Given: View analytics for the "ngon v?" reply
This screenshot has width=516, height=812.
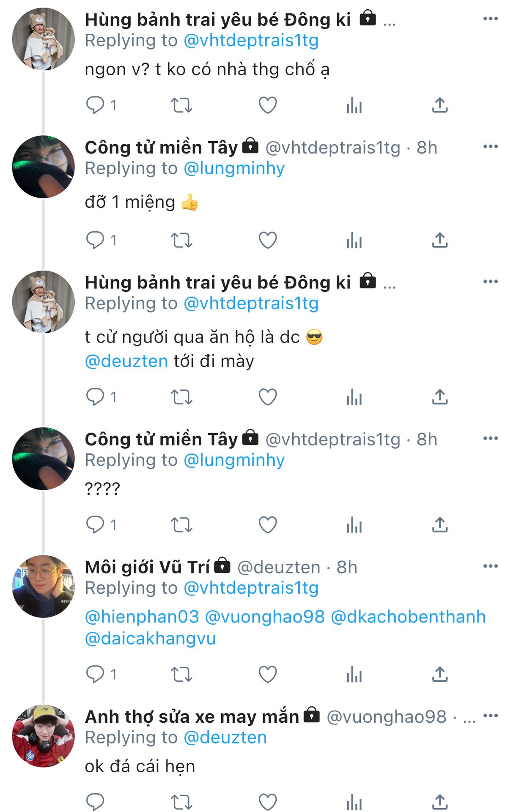Looking at the screenshot, I should [x=354, y=105].
